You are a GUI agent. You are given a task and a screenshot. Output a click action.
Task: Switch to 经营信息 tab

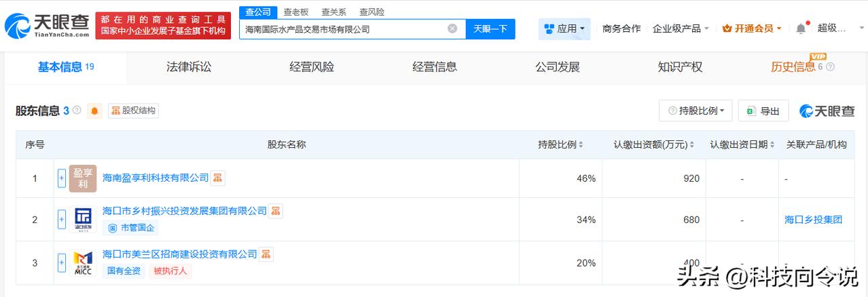pos(435,66)
